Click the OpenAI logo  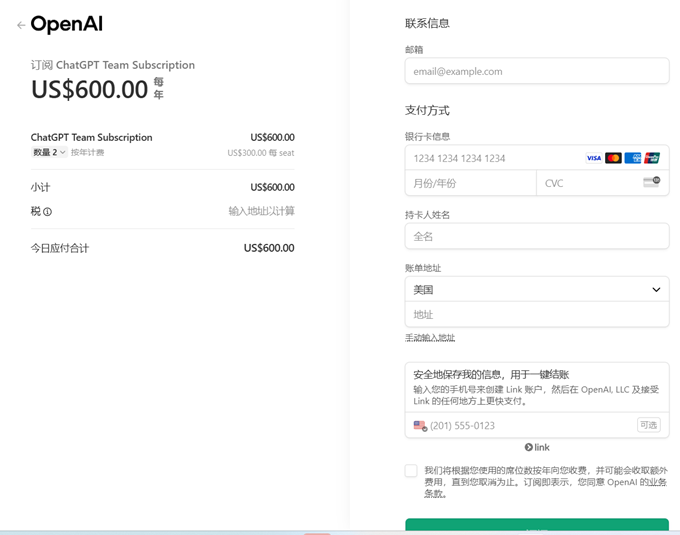pyautogui.click(x=66, y=25)
